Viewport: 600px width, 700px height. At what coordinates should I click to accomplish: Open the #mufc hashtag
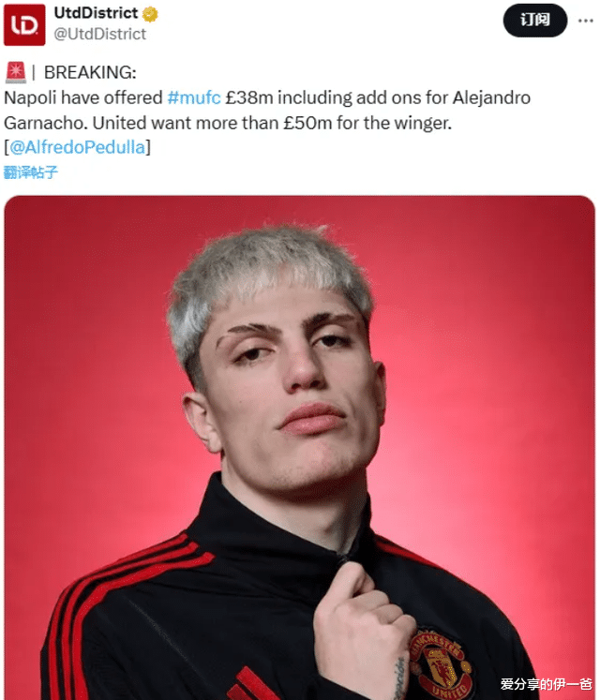194,97
